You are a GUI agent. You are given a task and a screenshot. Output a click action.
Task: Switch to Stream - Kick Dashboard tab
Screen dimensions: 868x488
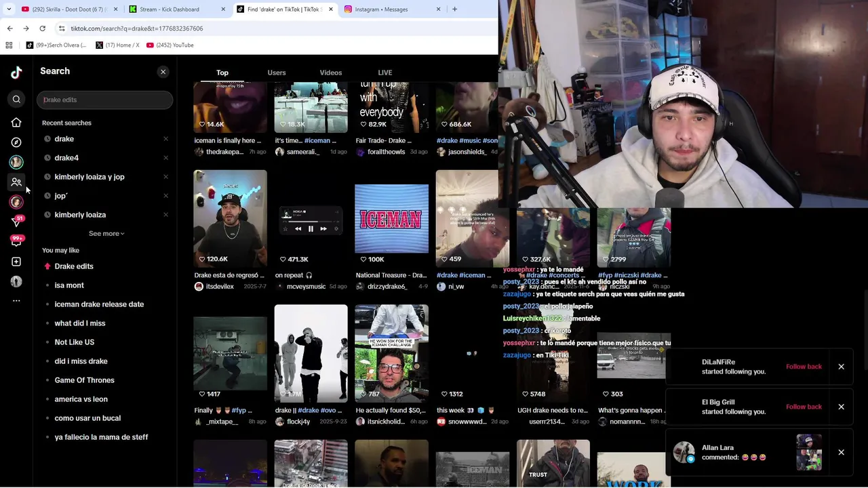pyautogui.click(x=176, y=9)
